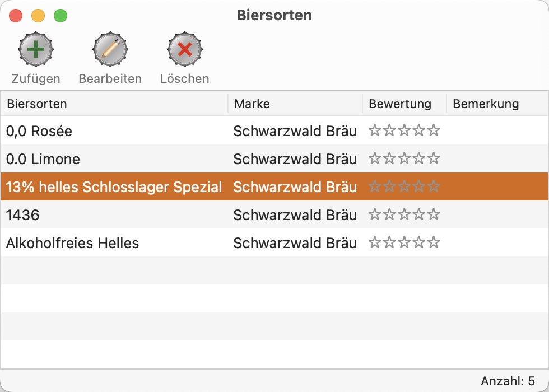Select the 0.0 Limone entry
Image resolution: width=549 pixels, height=392 pixels.
274,158
